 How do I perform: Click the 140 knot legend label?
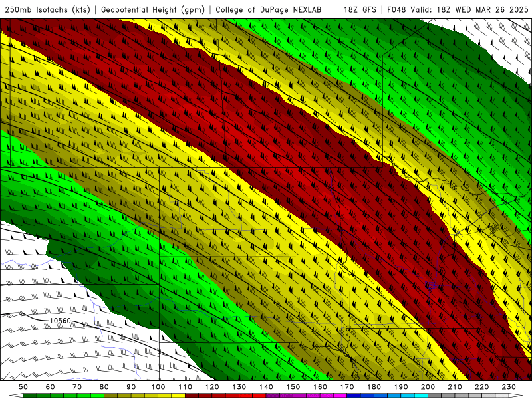pos(266,387)
